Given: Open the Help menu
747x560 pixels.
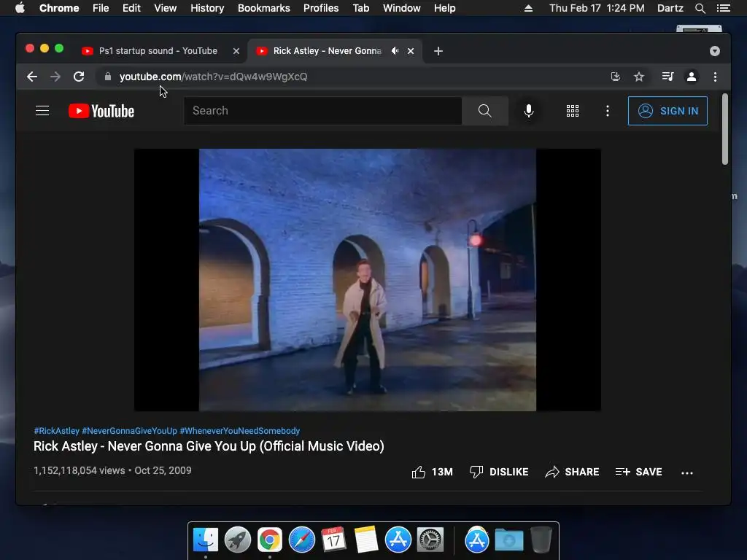Looking at the screenshot, I should pyautogui.click(x=444, y=8).
